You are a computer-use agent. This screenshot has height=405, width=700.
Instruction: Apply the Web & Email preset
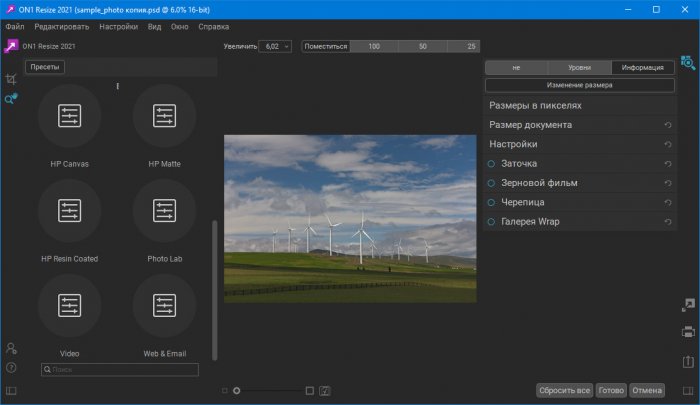tap(164, 305)
